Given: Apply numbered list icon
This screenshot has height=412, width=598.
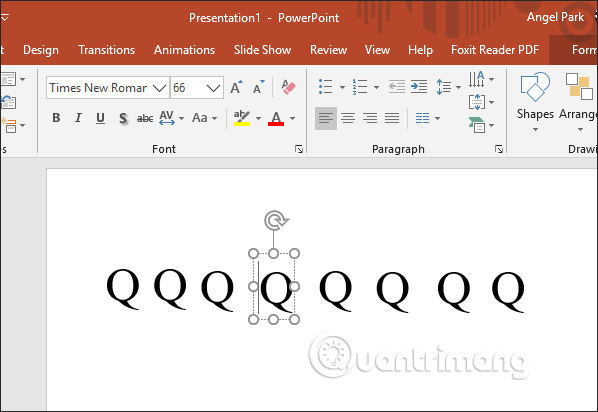Looking at the screenshot, I should tap(360, 87).
